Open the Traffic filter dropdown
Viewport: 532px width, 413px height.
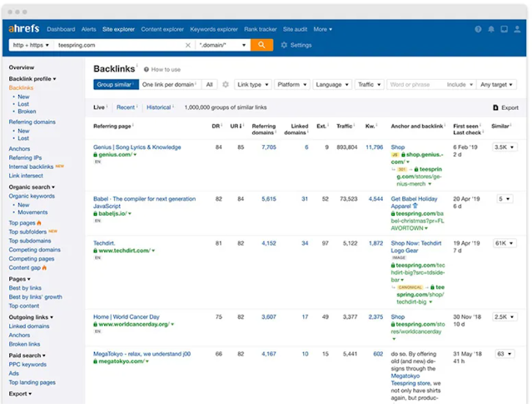[x=369, y=84]
